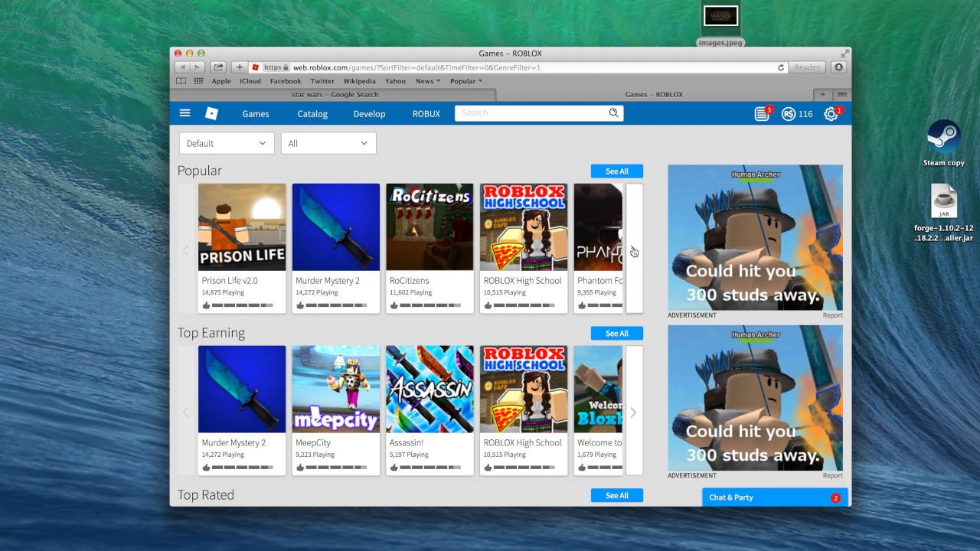Image resolution: width=980 pixels, height=551 pixels.
Task: Switch to star wars Google Search tab
Action: coord(333,95)
